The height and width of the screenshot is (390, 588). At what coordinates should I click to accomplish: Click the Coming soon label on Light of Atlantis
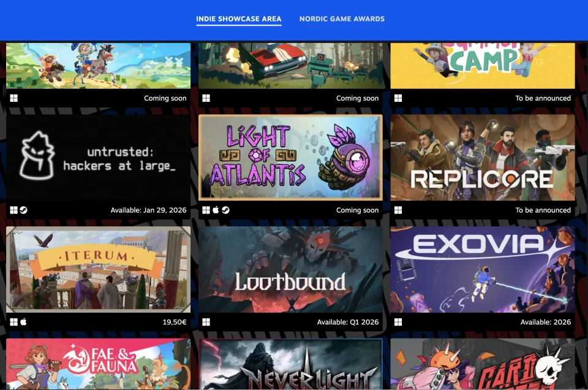357,210
